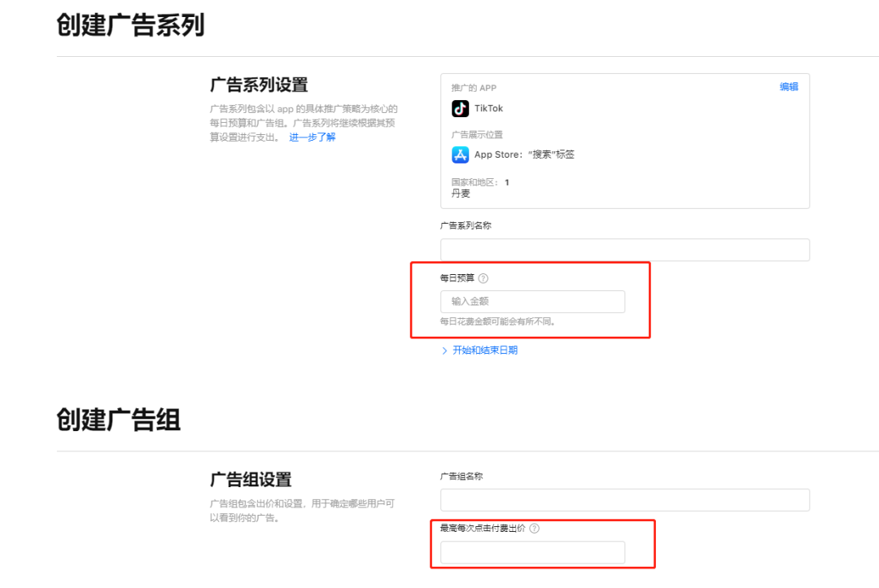Click the 广告系列设置 section title
Screen dimensions: 879x588
tap(259, 85)
